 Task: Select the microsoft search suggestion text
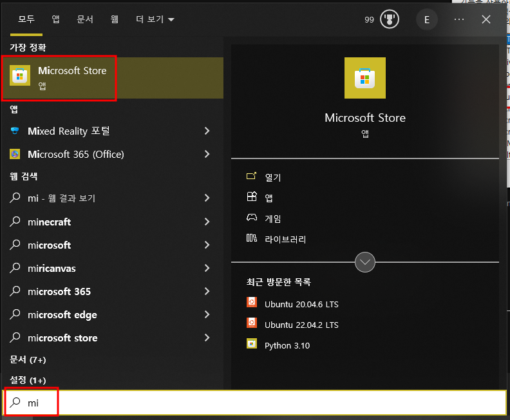tap(50, 245)
